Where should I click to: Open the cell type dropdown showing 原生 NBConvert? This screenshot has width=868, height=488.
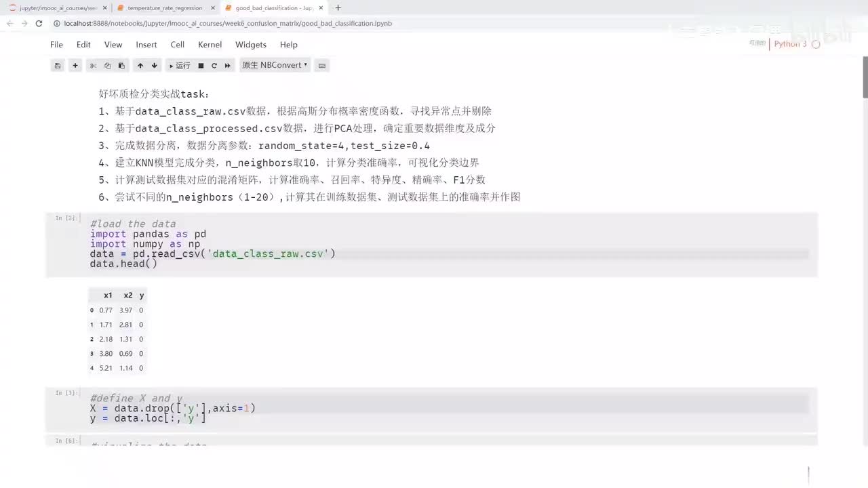[275, 65]
